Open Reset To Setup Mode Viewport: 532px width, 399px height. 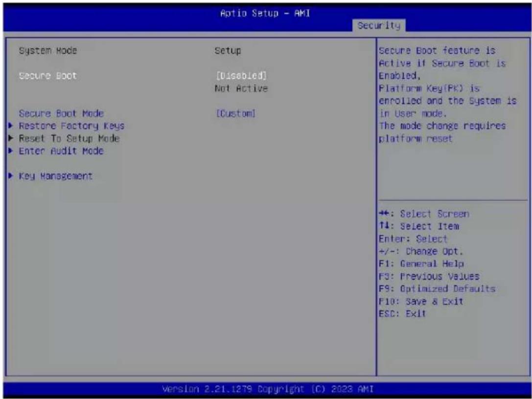pyautogui.click(x=69, y=139)
